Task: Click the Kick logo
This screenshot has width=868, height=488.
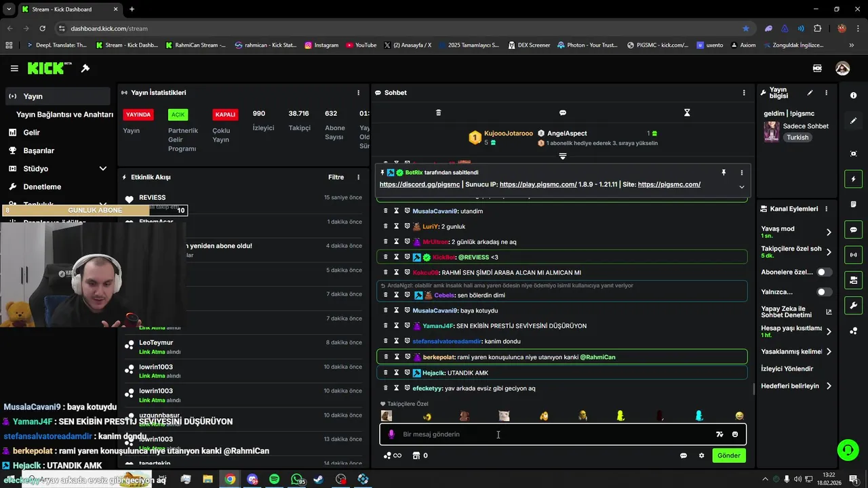Action: tap(50, 68)
